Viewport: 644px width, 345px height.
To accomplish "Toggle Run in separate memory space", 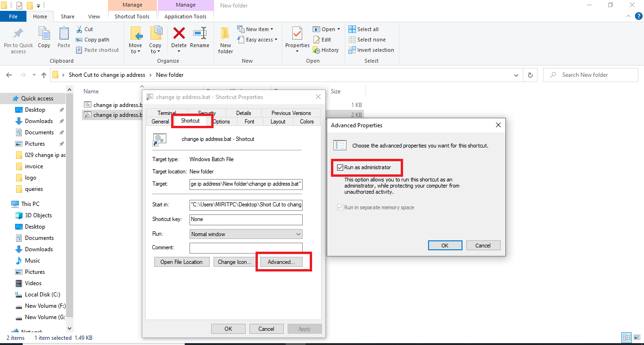I will click(x=340, y=207).
